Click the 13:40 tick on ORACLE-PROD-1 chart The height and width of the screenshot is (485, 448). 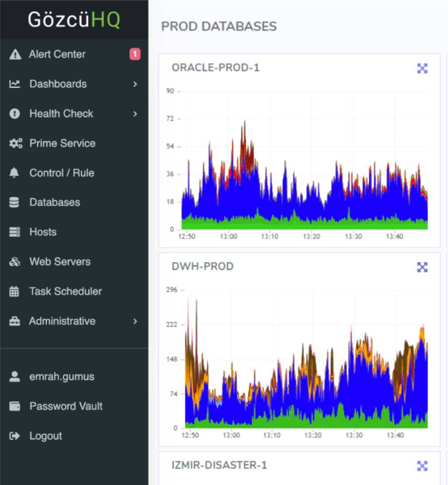pyautogui.click(x=395, y=237)
